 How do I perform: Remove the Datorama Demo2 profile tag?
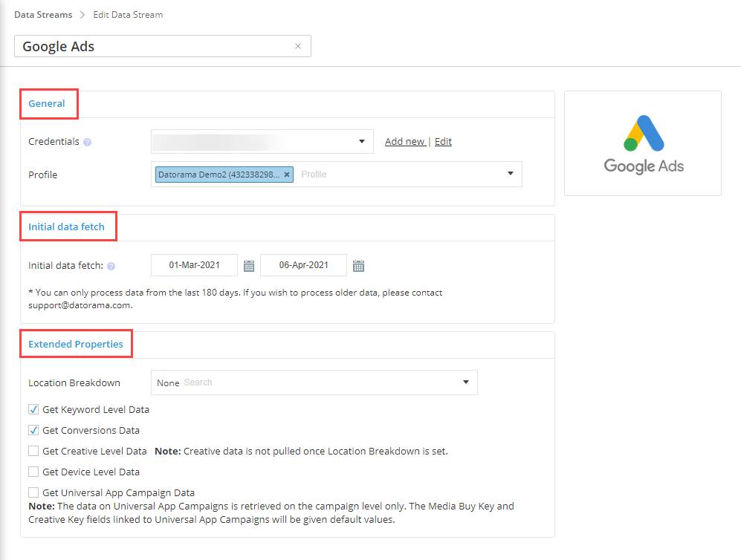pyautogui.click(x=286, y=175)
